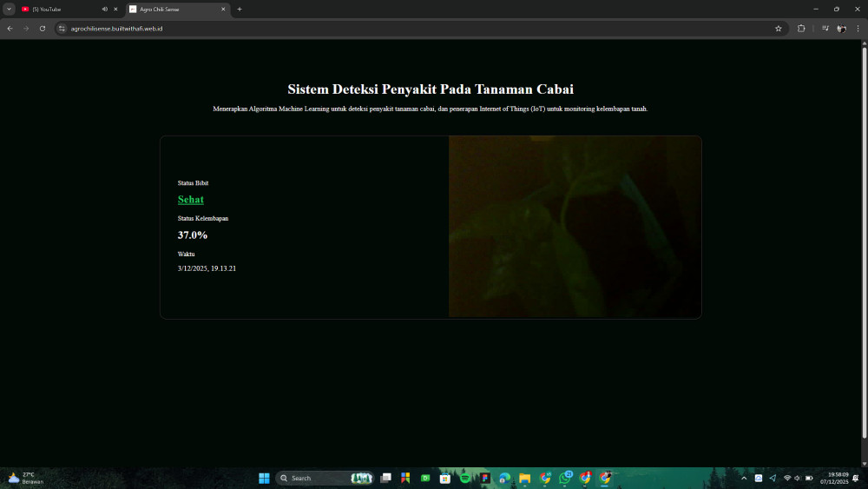The height and width of the screenshot is (489, 868).
Task: Show hidden system tray icons
Action: click(743, 478)
